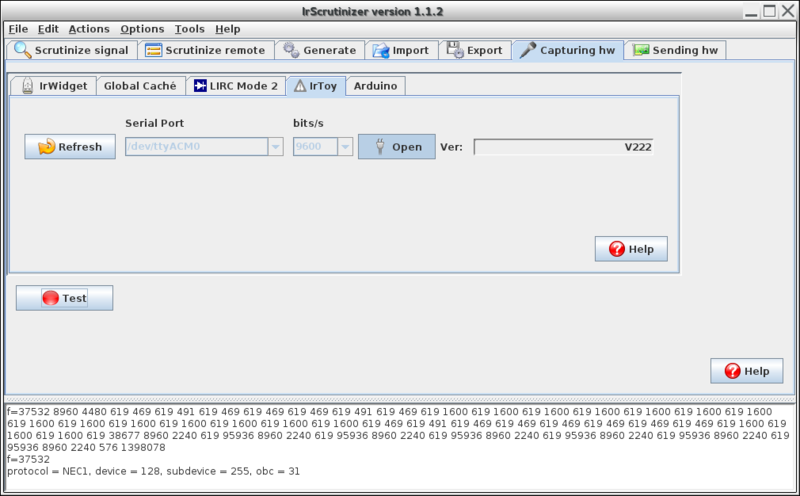Expand the bits/s baud rate dropdown
Viewport: 800px width, 496px height.
345,147
